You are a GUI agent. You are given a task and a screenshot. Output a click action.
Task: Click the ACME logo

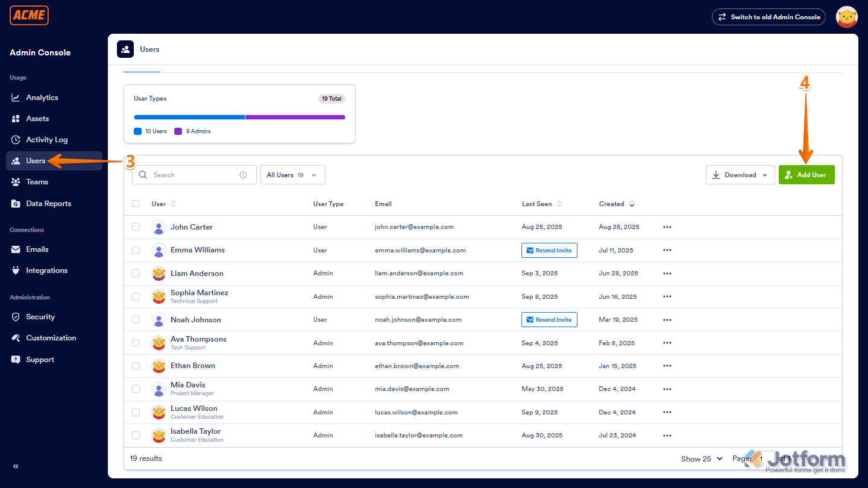coord(29,16)
